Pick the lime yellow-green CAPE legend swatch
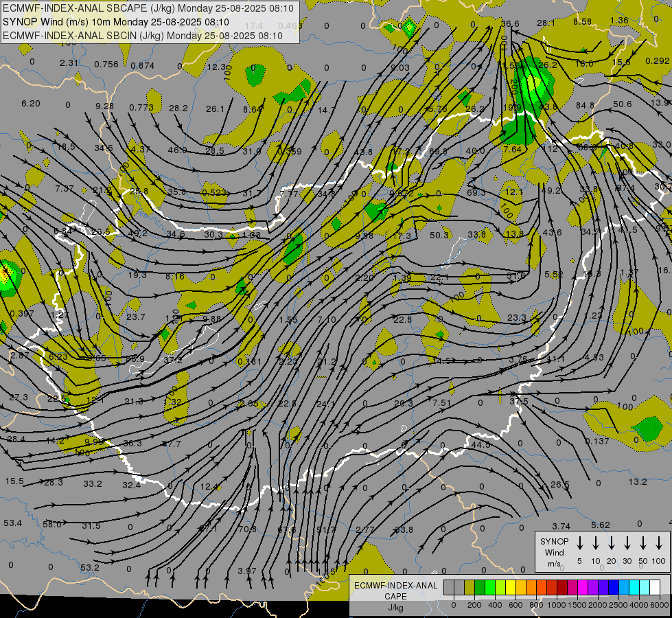672x618 pixels. (500, 587)
